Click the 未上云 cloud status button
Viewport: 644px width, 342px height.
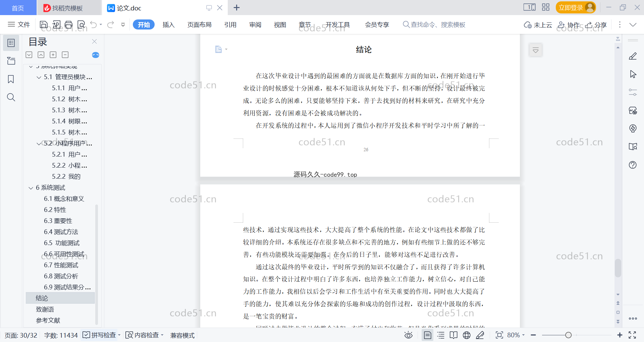point(538,25)
